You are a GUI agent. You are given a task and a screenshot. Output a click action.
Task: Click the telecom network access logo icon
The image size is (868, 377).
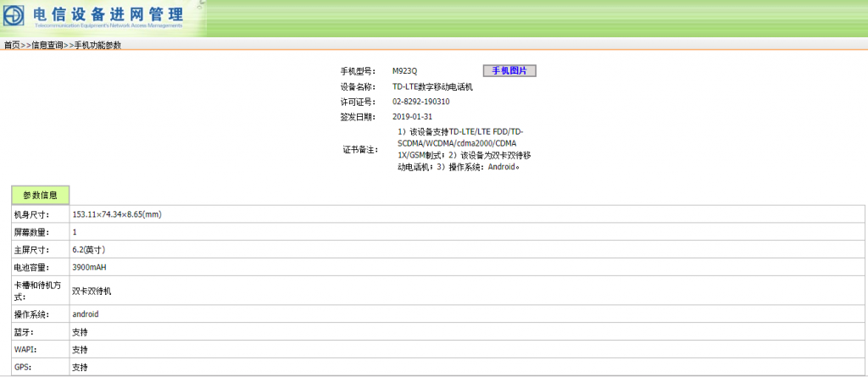click(x=16, y=18)
